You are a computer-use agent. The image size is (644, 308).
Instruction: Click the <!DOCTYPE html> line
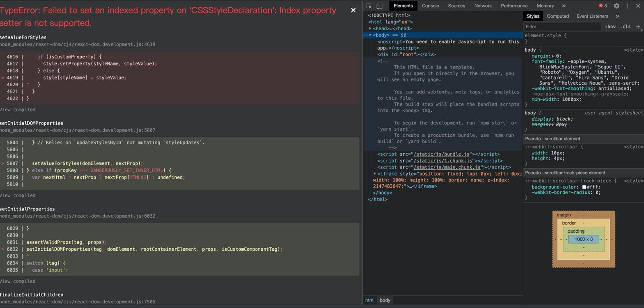tap(389, 15)
